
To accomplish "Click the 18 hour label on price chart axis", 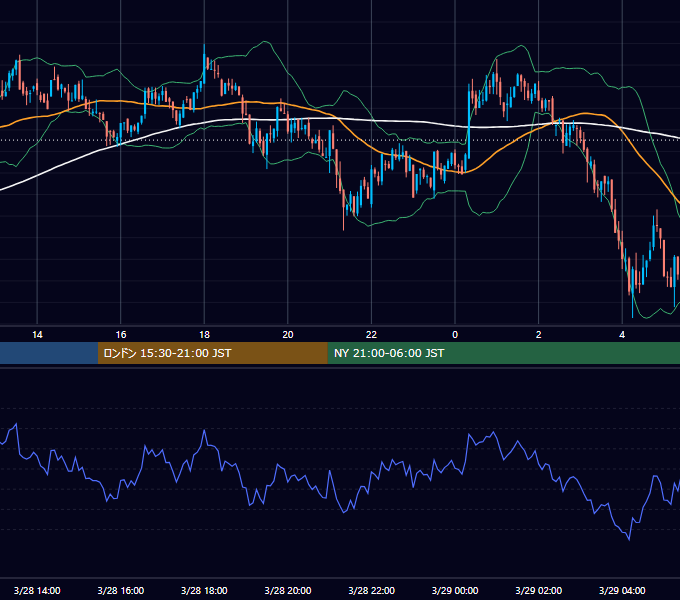I will (x=204, y=335).
